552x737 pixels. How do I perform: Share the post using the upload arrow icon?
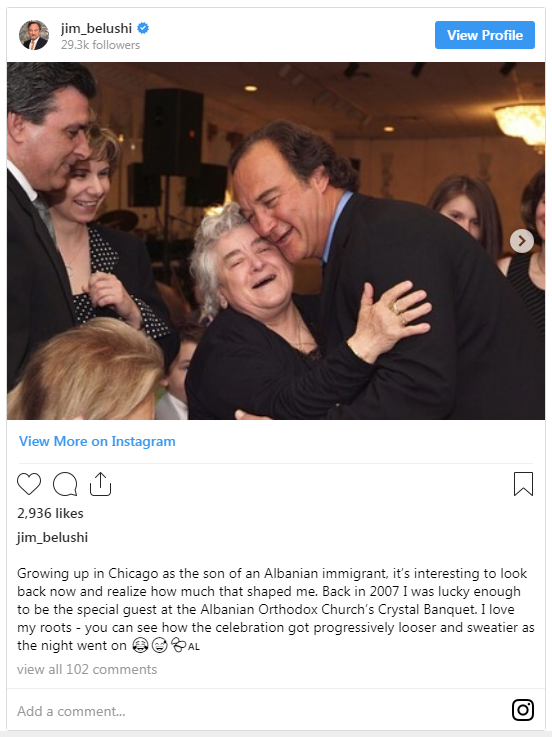[x=100, y=484]
